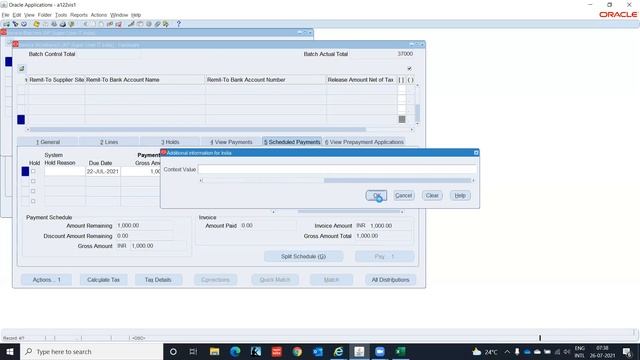The height and width of the screenshot is (360, 640).
Task: Click the Tax Details button
Action: pyautogui.click(x=158, y=280)
